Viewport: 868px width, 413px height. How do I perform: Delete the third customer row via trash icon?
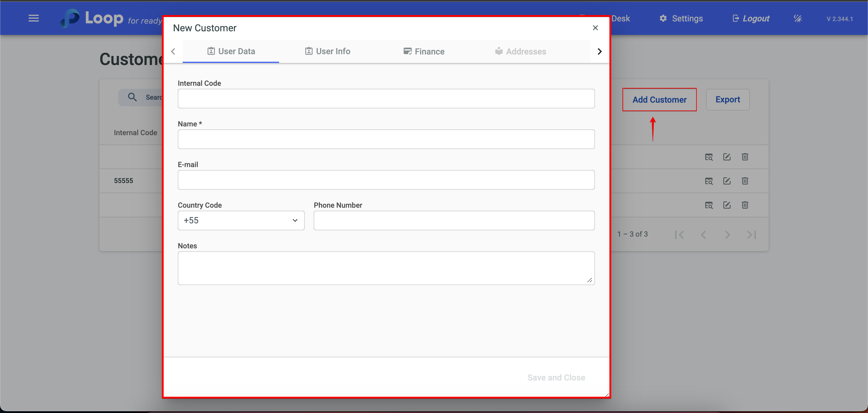745,205
